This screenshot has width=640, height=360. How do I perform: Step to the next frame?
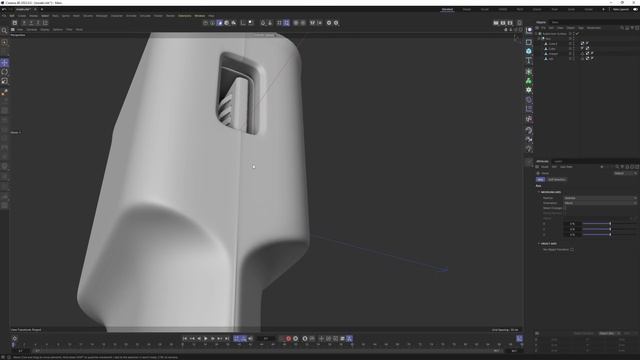[213, 338]
